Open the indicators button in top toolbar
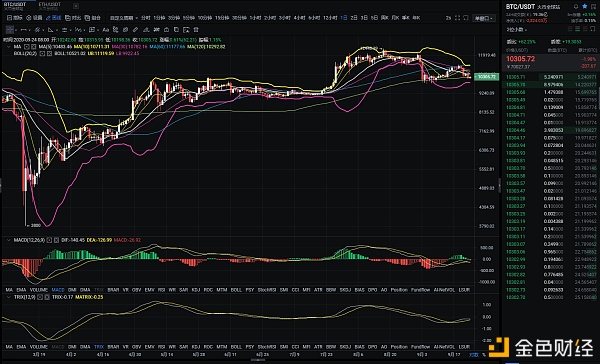 coord(15,18)
